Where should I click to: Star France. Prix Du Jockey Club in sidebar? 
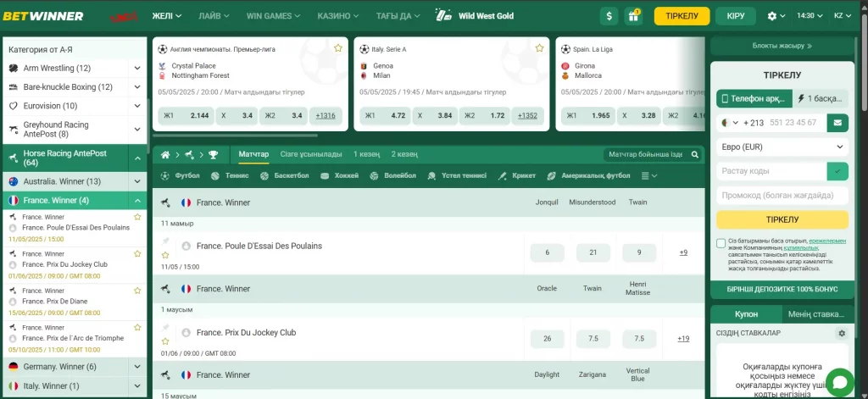[138, 253]
